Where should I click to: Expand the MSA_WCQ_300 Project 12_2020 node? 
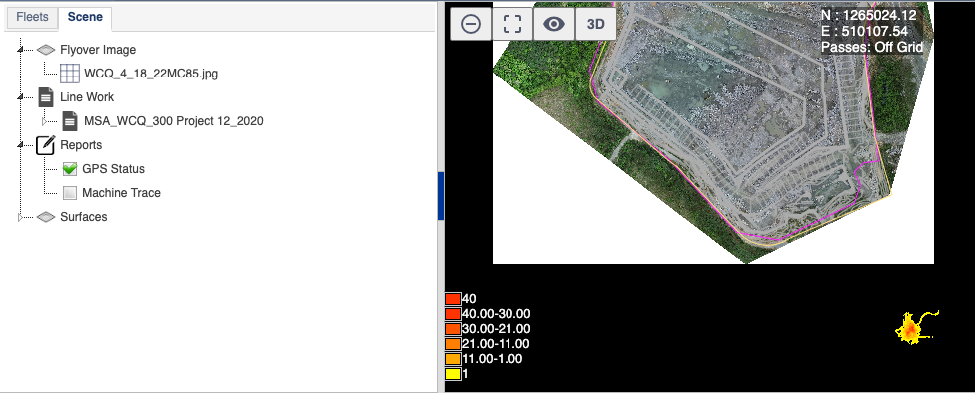point(45,121)
